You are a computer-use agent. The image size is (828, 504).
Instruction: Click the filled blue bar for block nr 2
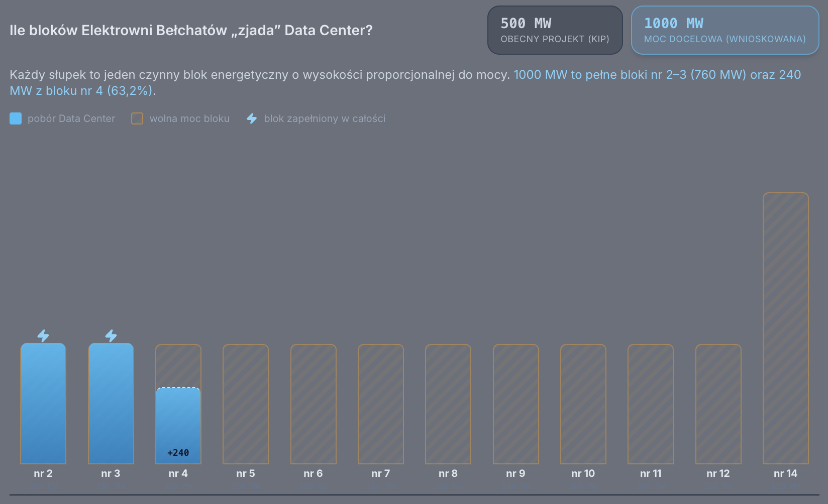click(43, 404)
